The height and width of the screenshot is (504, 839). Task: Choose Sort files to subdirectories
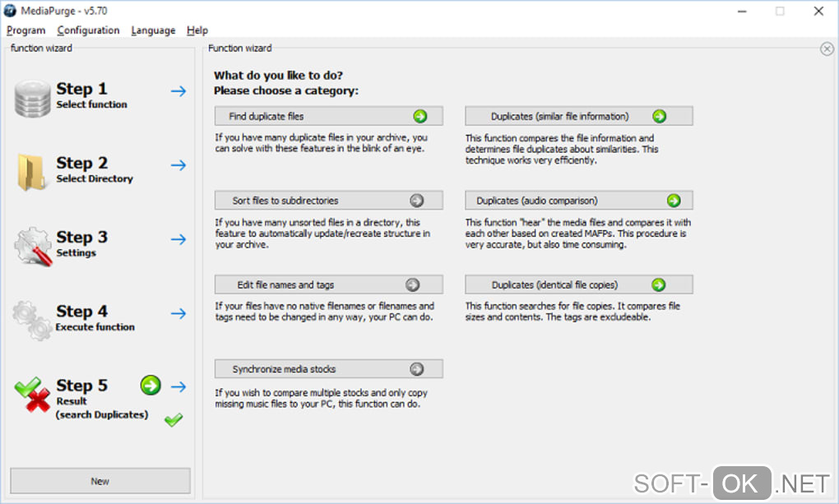pos(328,201)
